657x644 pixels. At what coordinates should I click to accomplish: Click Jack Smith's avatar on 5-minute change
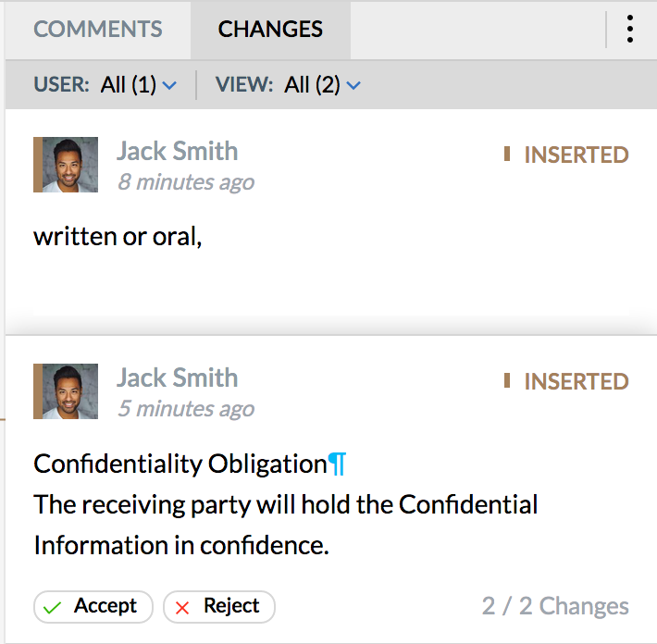point(66,391)
